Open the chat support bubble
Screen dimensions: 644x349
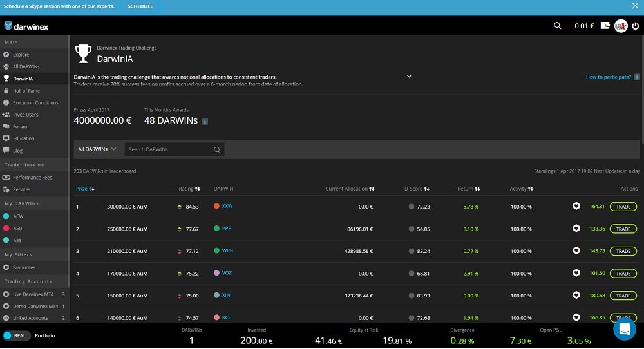coord(624,329)
